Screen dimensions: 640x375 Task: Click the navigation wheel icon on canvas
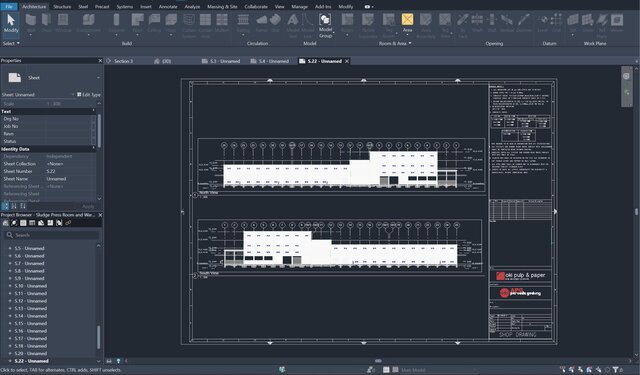click(626, 76)
